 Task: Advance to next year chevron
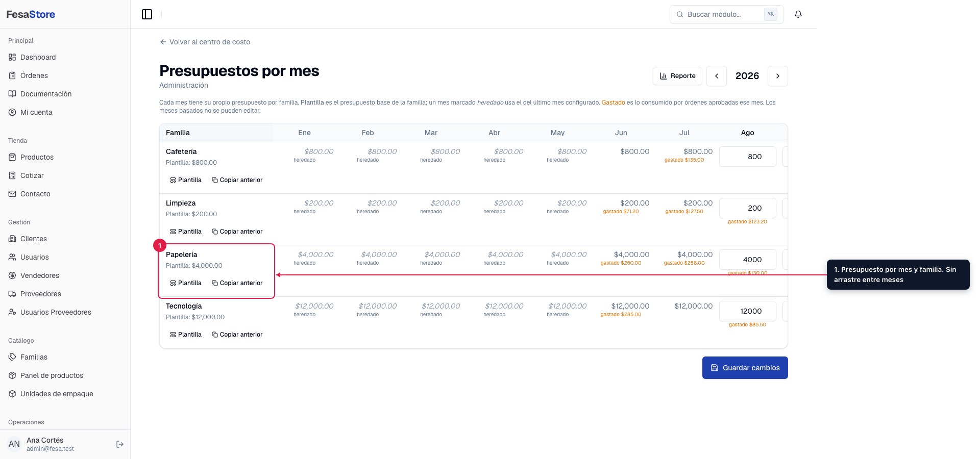pos(778,76)
